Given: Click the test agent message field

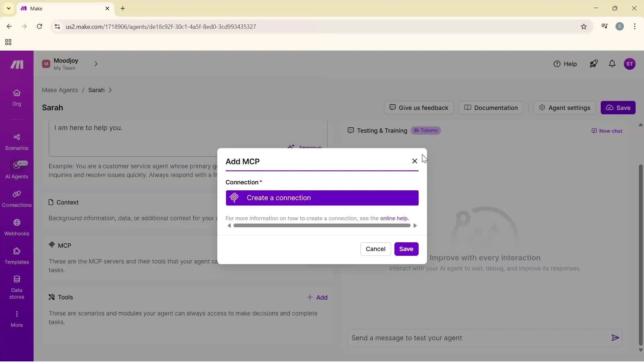Looking at the screenshot, I should 478,338.
